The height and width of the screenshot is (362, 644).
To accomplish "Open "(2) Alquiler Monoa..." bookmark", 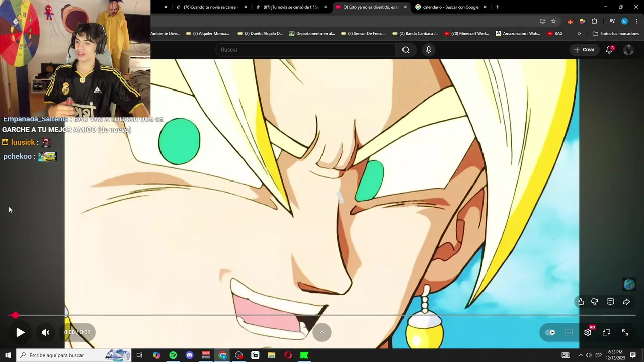I will tap(207, 34).
